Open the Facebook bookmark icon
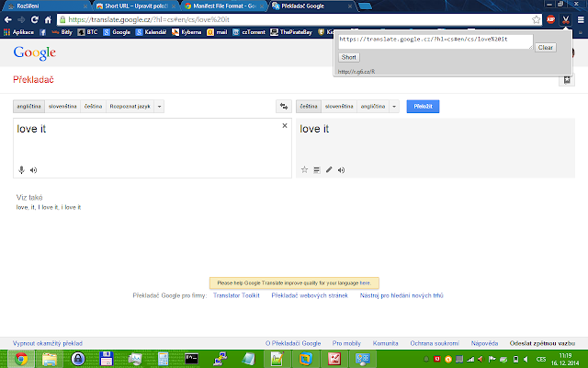Image resolution: width=588 pixels, height=368 pixels. coord(42,32)
